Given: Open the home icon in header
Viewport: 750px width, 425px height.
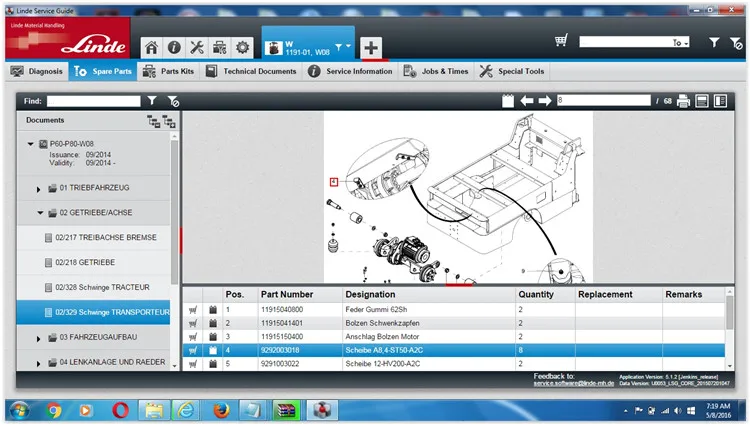Looking at the screenshot, I should (x=152, y=47).
